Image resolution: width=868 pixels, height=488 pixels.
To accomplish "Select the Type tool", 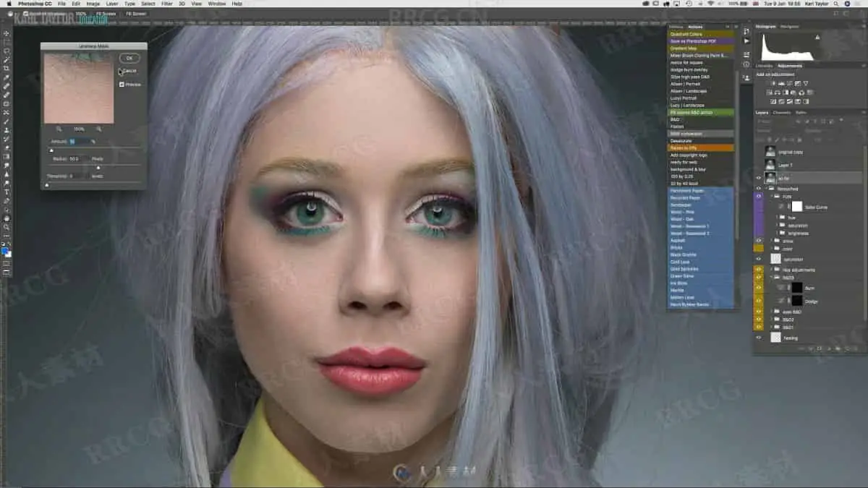I will (x=7, y=192).
